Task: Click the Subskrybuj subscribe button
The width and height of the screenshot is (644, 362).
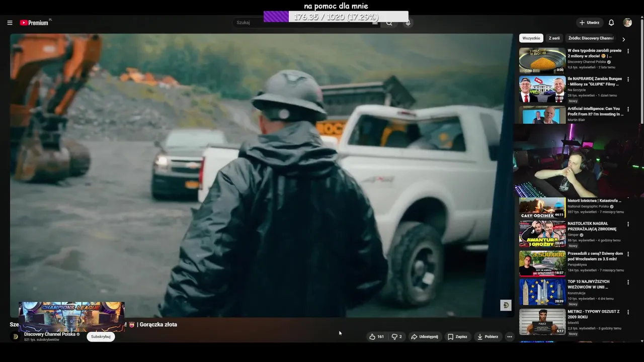Action: coord(101,336)
